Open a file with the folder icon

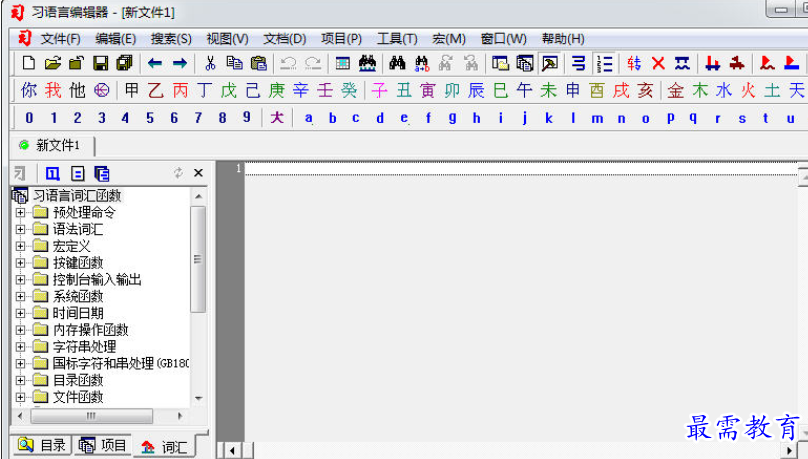[x=53, y=63]
